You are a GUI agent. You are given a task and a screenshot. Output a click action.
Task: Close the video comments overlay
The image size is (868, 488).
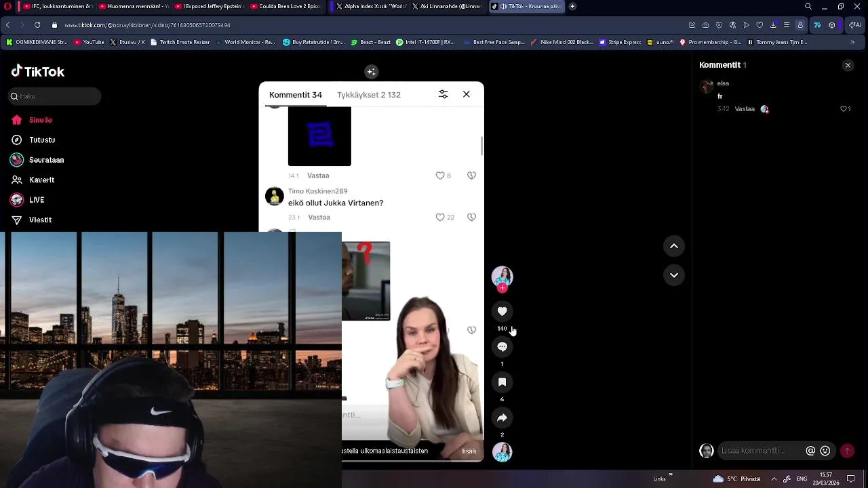tap(467, 94)
